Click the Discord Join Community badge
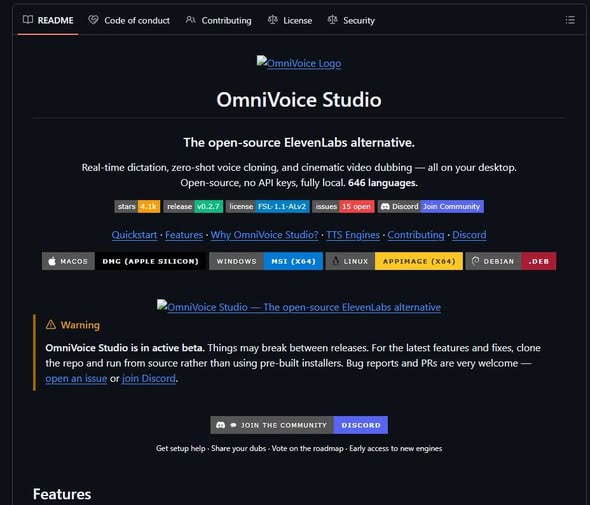Screen dimensions: 590x505 tap(431, 207)
